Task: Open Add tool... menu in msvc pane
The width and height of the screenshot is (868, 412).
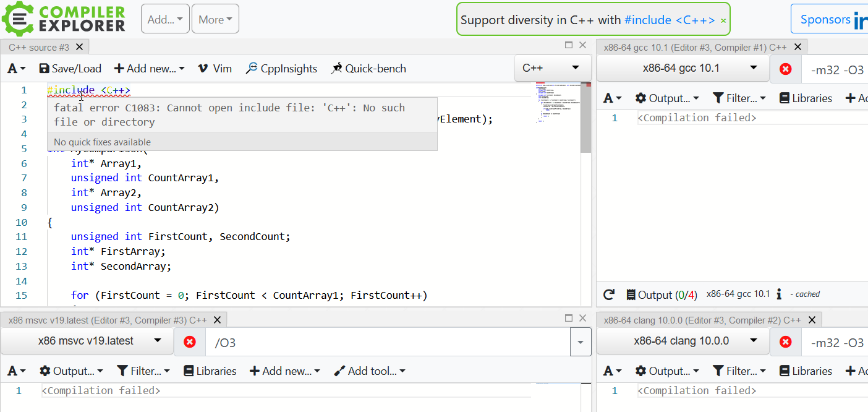Action: click(370, 371)
